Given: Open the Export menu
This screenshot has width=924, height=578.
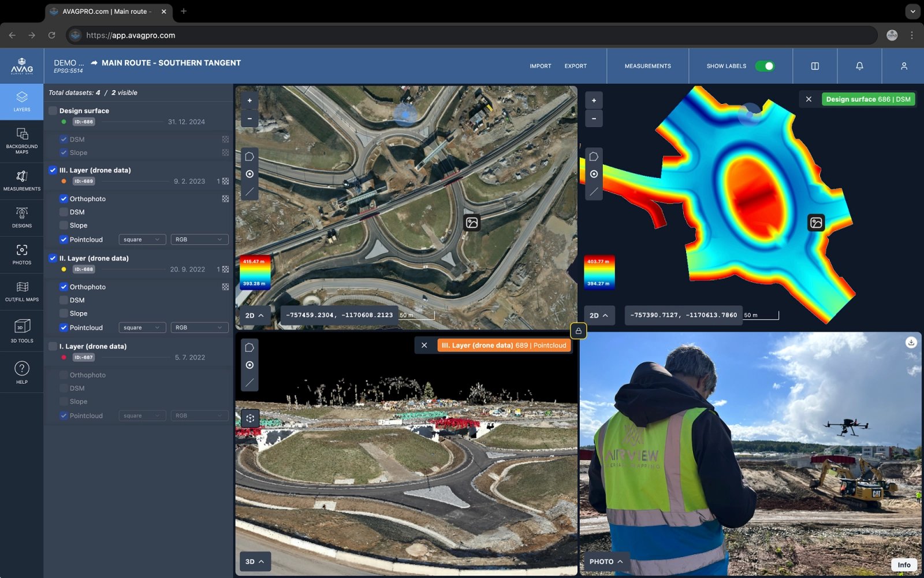Looking at the screenshot, I should click(x=576, y=66).
